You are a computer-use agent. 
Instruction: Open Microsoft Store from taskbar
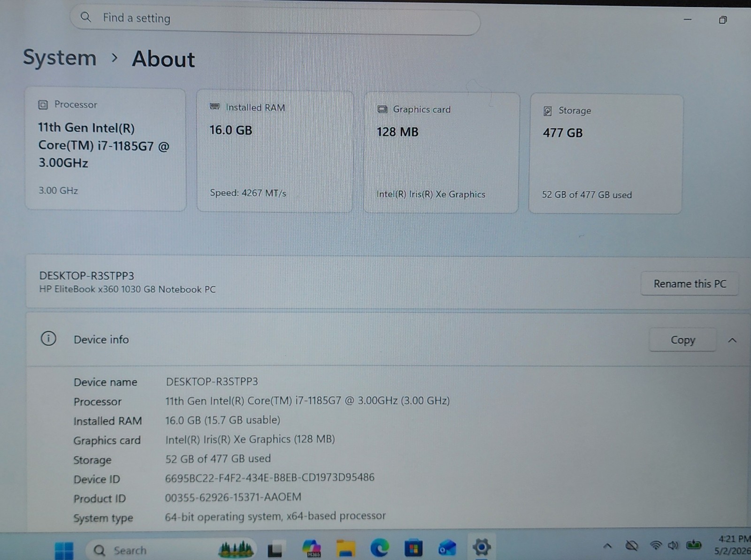[x=413, y=548]
